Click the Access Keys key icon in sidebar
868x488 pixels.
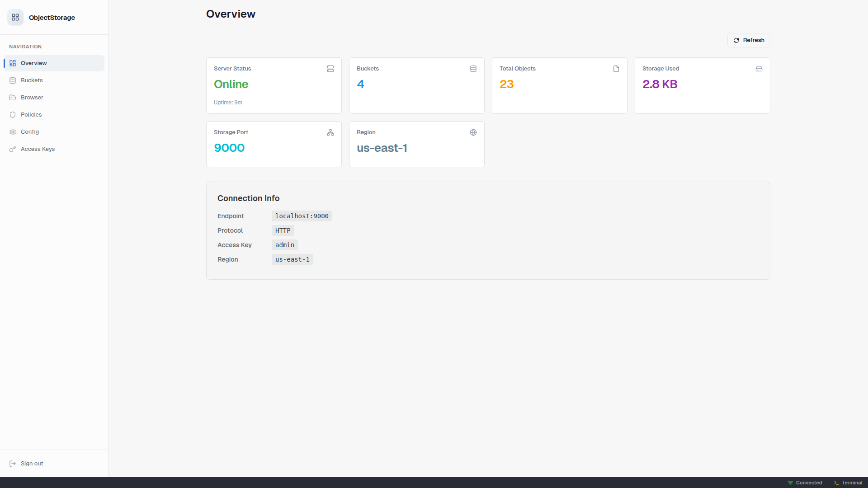click(x=13, y=149)
